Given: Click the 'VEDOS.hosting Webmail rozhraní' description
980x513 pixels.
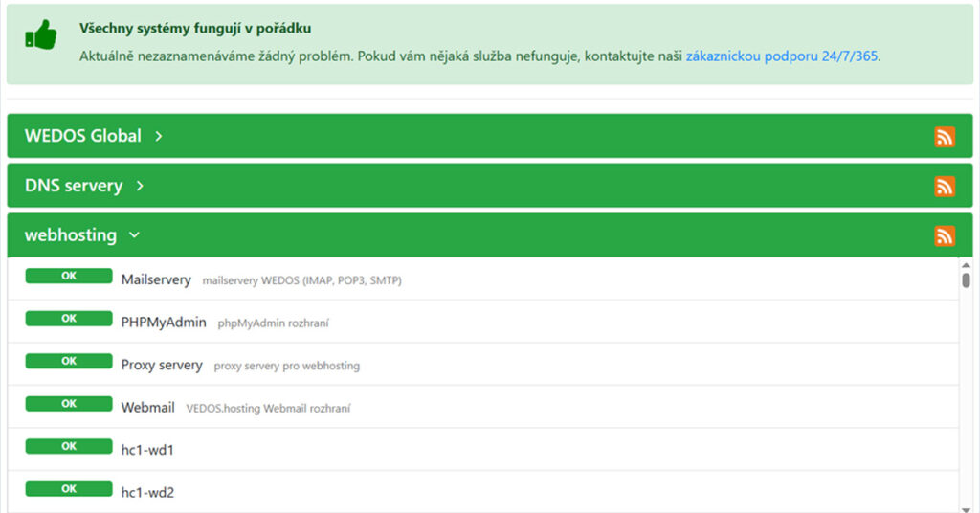Looking at the screenshot, I should (x=268, y=408).
